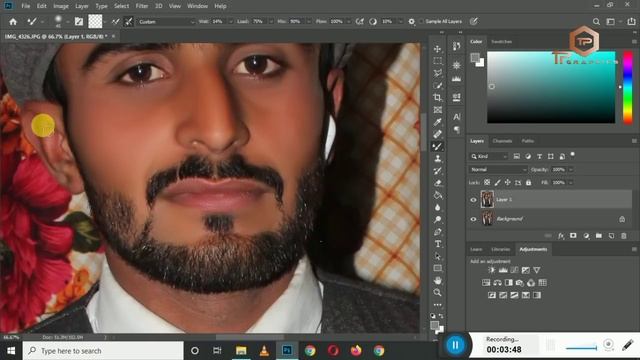Add Brightness/Contrast adjustment

(x=492, y=270)
